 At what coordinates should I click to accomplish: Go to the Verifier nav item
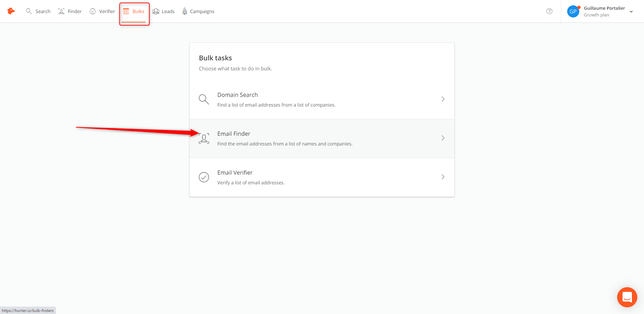pyautogui.click(x=102, y=11)
